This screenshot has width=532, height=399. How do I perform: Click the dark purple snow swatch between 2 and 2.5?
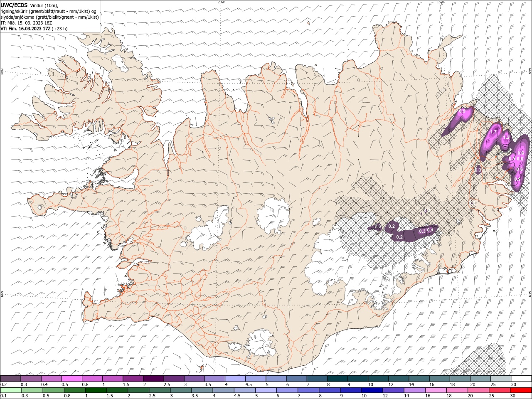click(x=153, y=379)
